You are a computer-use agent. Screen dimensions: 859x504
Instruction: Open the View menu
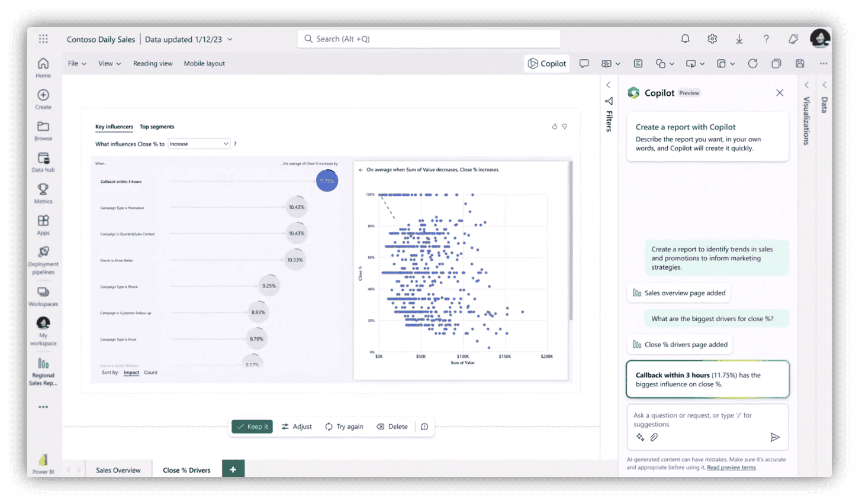[110, 63]
